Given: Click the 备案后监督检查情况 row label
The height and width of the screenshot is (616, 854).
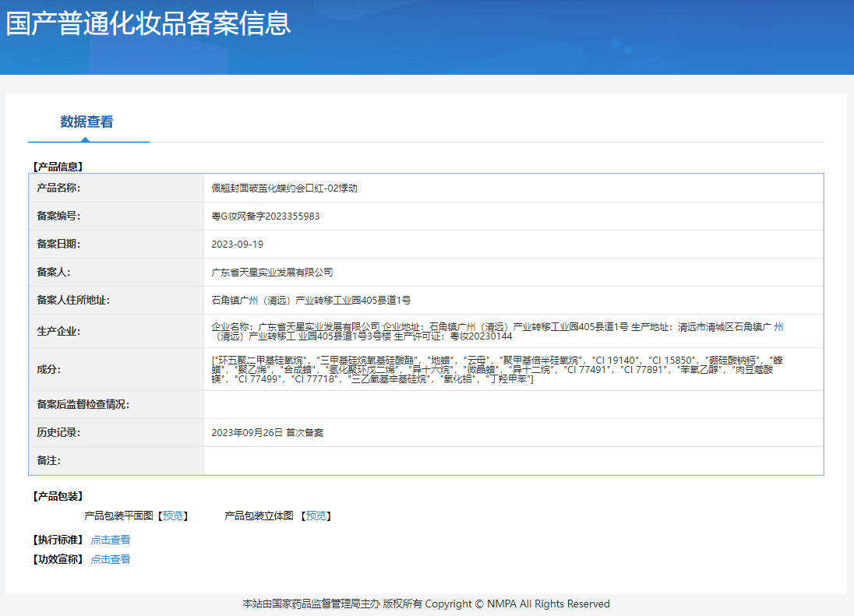Looking at the screenshot, I should [83, 404].
